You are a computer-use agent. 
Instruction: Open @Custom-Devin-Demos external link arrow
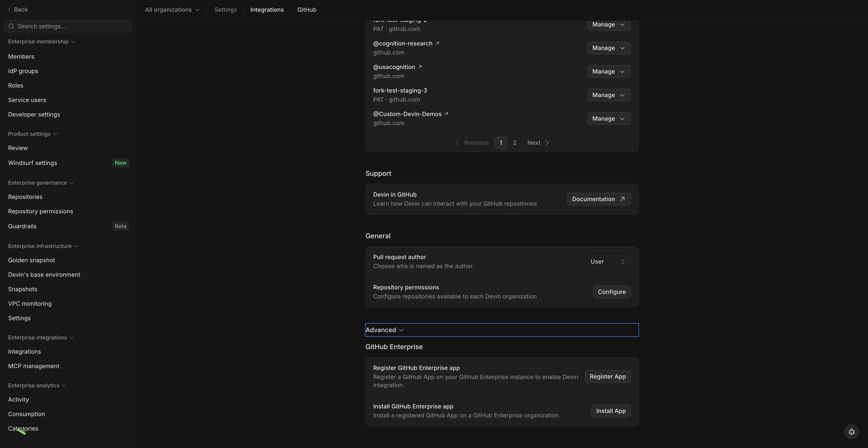pos(446,114)
